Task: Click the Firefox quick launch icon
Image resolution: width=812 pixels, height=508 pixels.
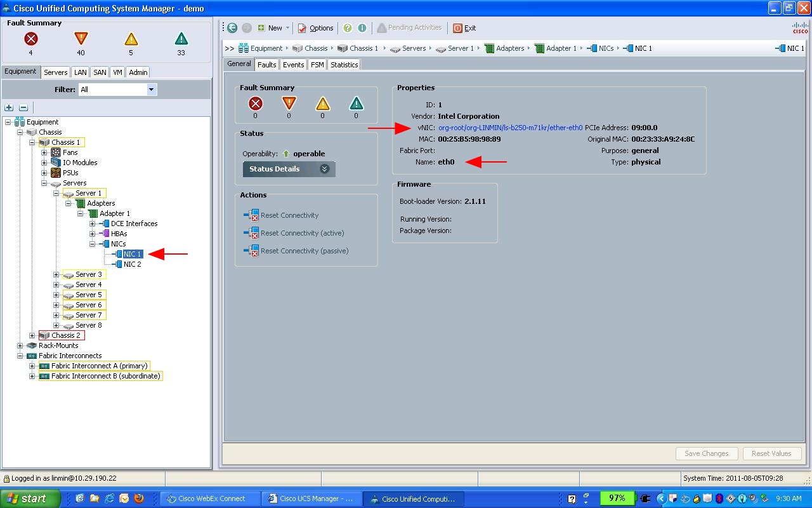Action: tap(139, 498)
